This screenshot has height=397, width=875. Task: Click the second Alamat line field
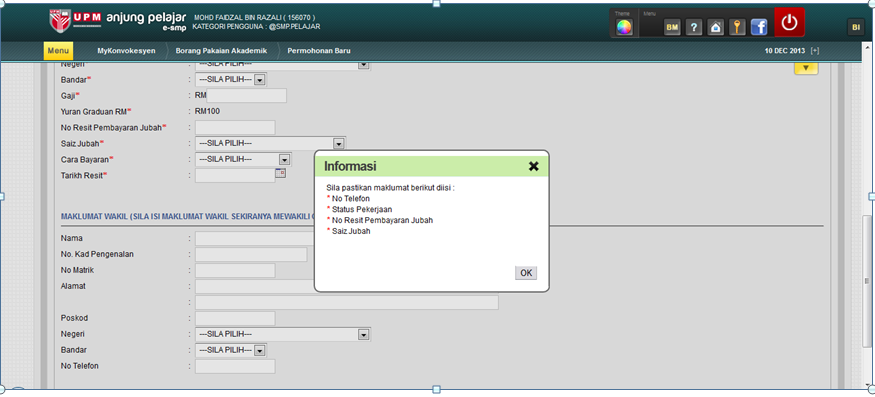tap(347, 303)
